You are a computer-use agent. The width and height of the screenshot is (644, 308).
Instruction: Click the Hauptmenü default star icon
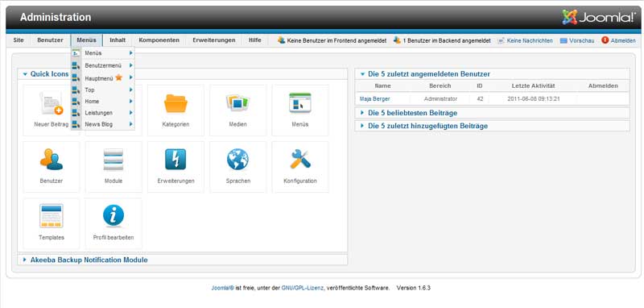(x=118, y=77)
